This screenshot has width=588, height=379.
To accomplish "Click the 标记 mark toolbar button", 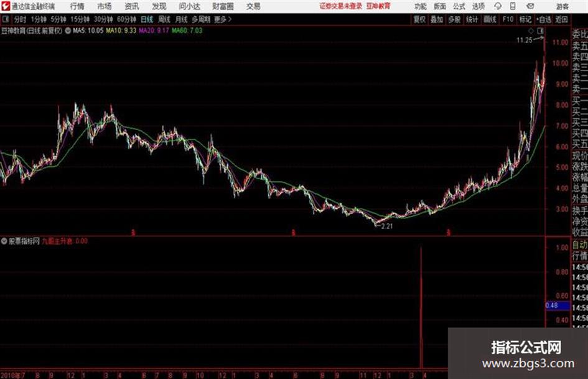I will 525,19.
